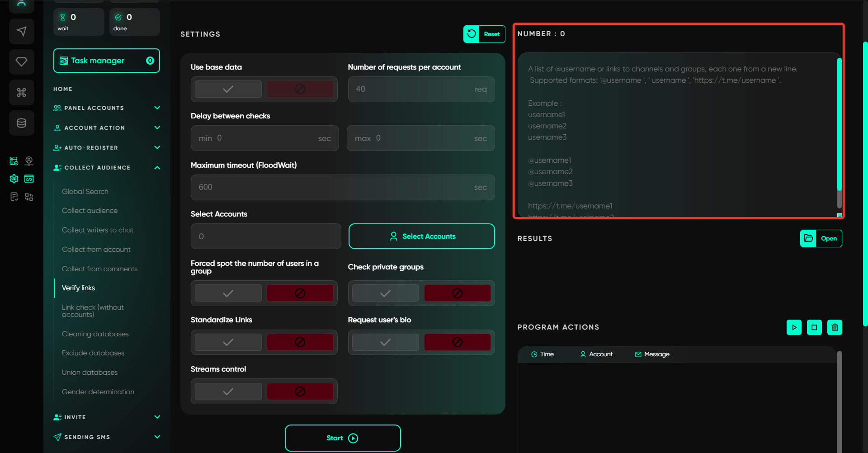
Task: Click the database cylinder icon in sidebar
Action: click(x=21, y=123)
